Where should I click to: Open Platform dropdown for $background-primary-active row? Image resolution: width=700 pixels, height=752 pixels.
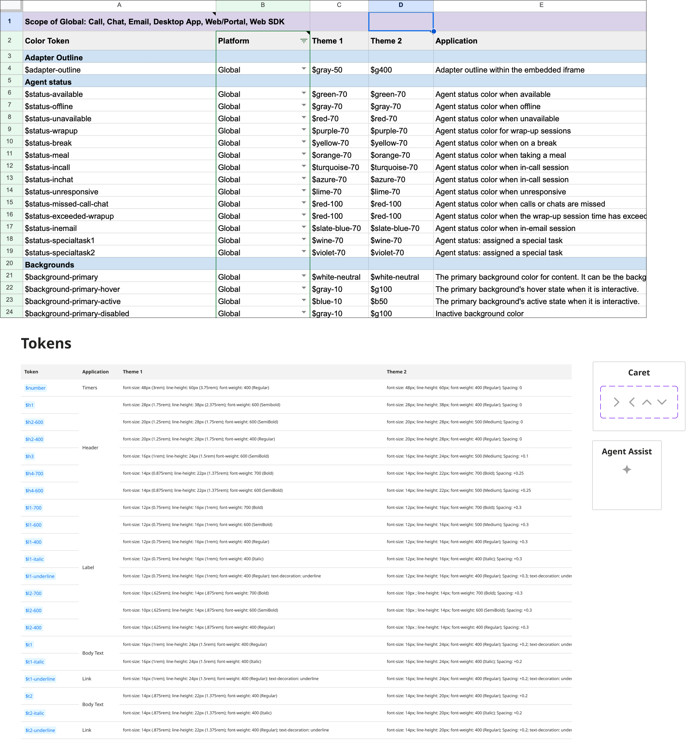pyautogui.click(x=304, y=300)
